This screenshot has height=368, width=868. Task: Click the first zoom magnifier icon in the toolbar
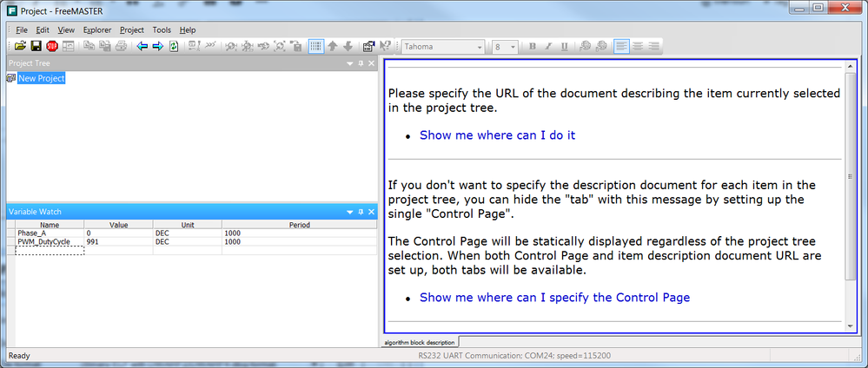pos(231,47)
